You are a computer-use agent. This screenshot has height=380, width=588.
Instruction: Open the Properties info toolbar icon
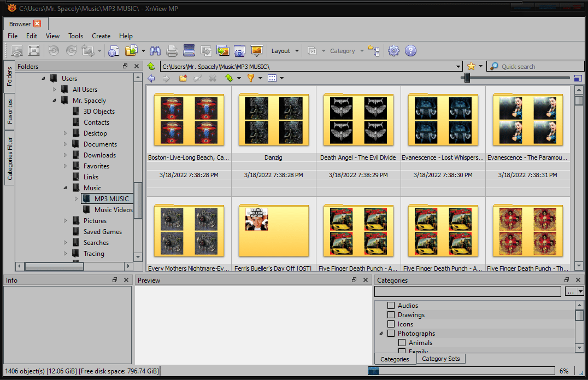tap(114, 51)
